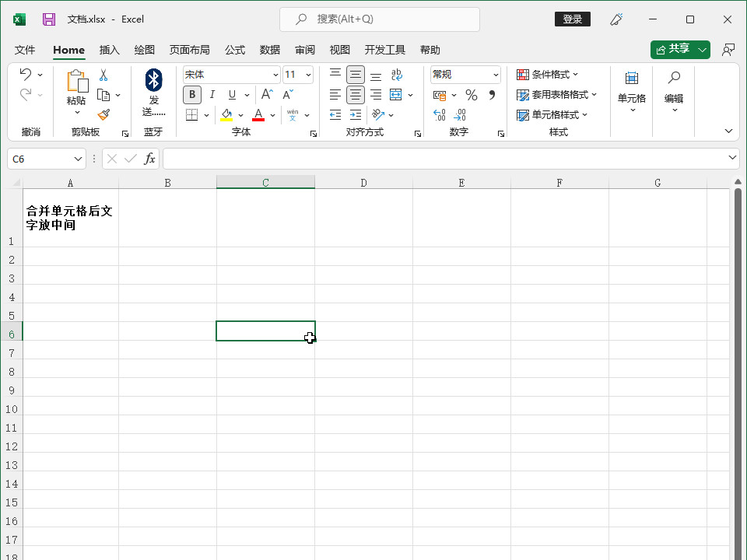Apply red font color
Screen dimensions: 747x560
coord(258,115)
